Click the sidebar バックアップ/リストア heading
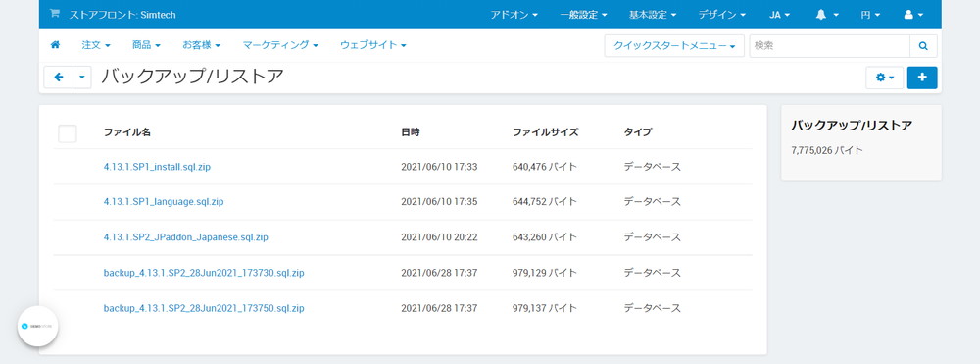The height and width of the screenshot is (364, 980). (852, 126)
